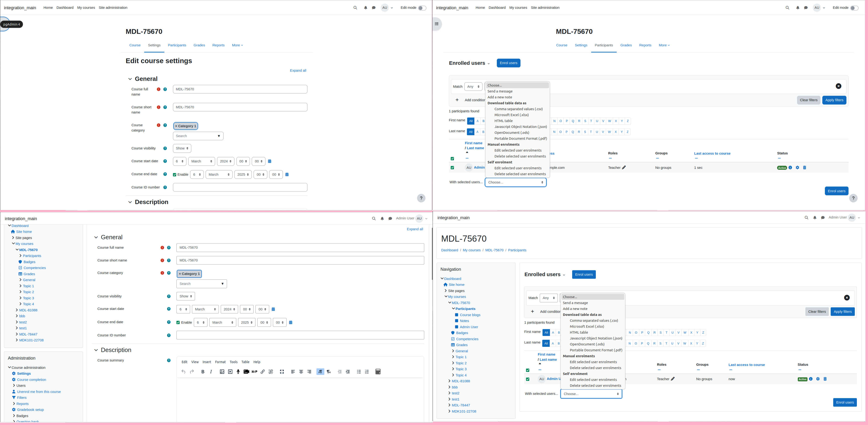Screen dimensions: 868x425
Task: Open Expand all link in bottom-left window
Action: click(x=415, y=229)
